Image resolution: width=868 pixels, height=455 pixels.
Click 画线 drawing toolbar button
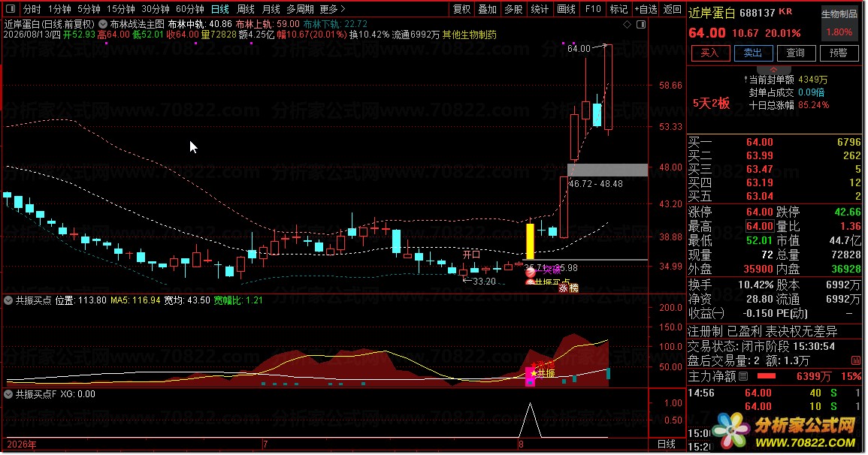coord(566,9)
